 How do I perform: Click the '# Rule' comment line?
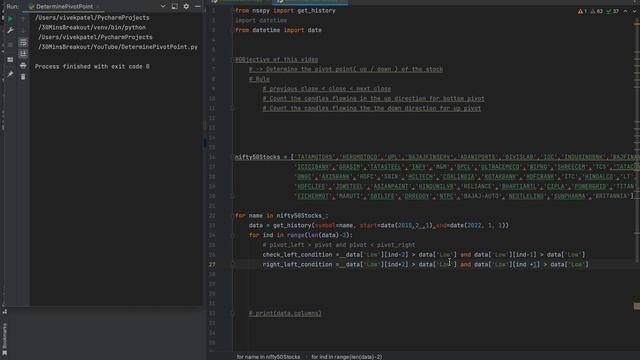259,79
